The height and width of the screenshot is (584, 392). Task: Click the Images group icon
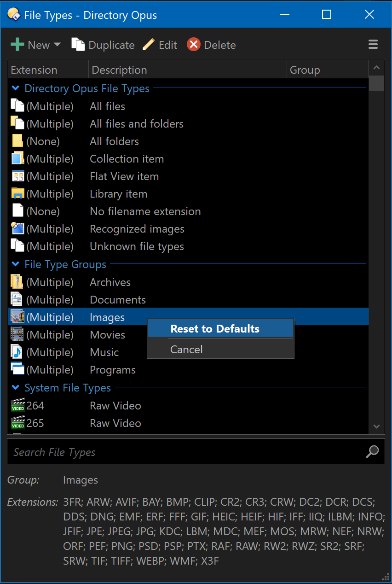point(17,317)
